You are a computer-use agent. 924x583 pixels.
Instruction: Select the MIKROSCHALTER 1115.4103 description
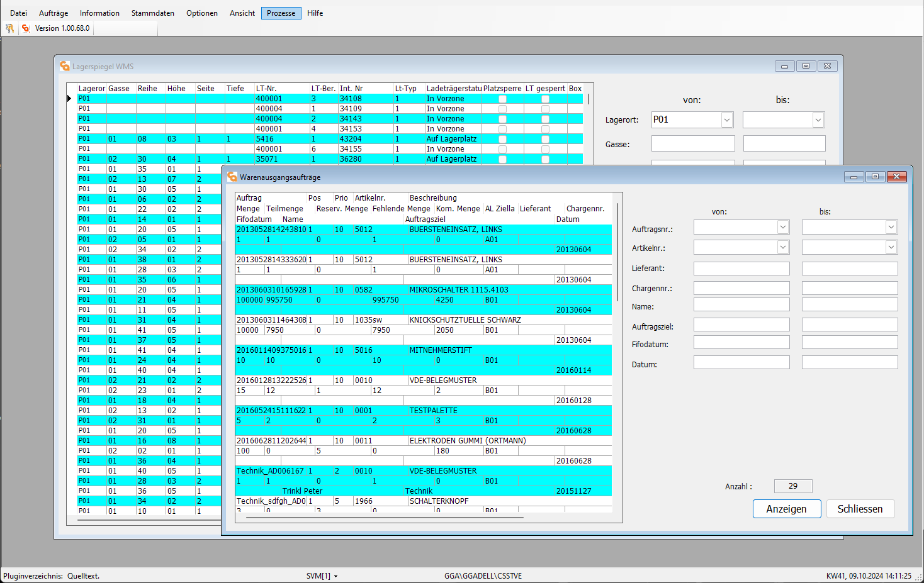tap(459, 290)
